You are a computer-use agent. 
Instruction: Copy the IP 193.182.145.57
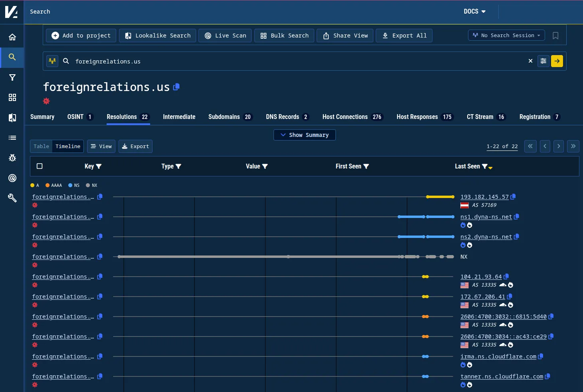(513, 196)
